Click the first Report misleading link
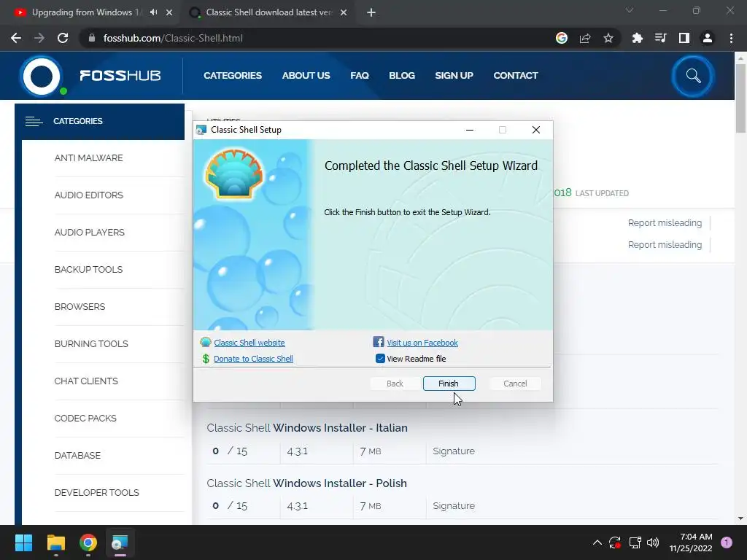The image size is (747, 560). click(x=665, y=223)
